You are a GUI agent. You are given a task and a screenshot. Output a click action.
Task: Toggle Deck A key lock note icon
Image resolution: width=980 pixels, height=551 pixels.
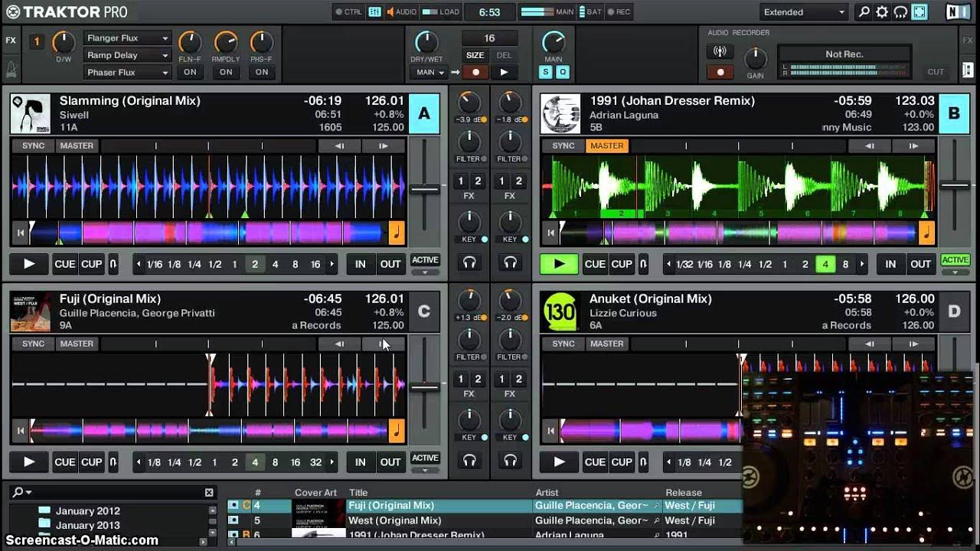click(397, 233)
